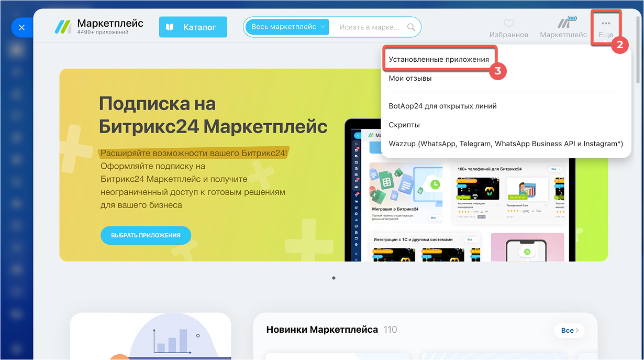Select the carousel pagination dot
Image resolution: width=644 pixels, height=360 pixels.
tap(334, 278)
